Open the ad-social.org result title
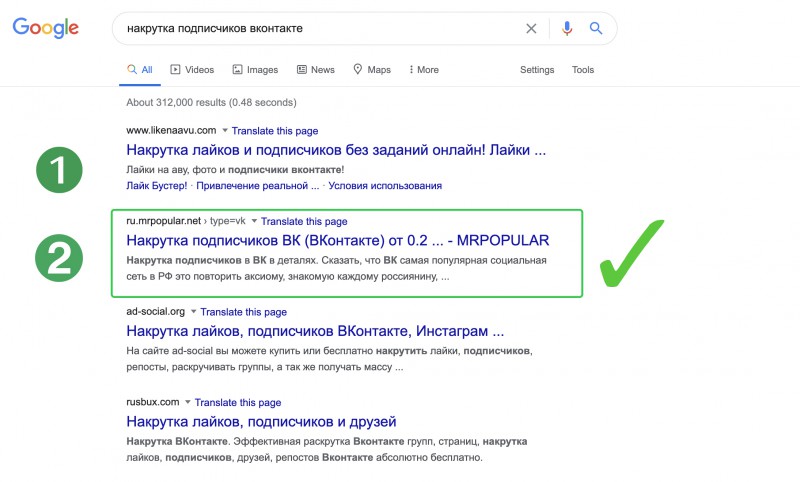800x482 pixels. [315, 331]
